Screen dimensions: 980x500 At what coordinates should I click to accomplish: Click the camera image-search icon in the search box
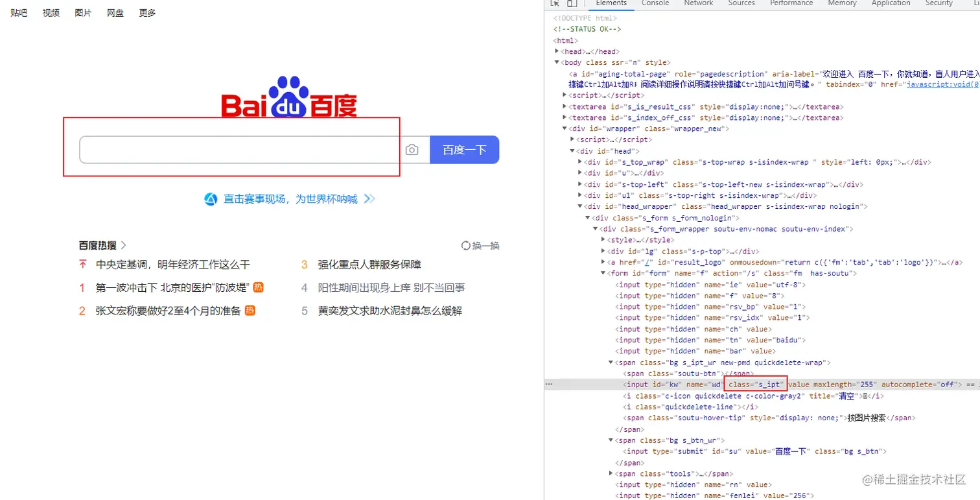[412, 150]
